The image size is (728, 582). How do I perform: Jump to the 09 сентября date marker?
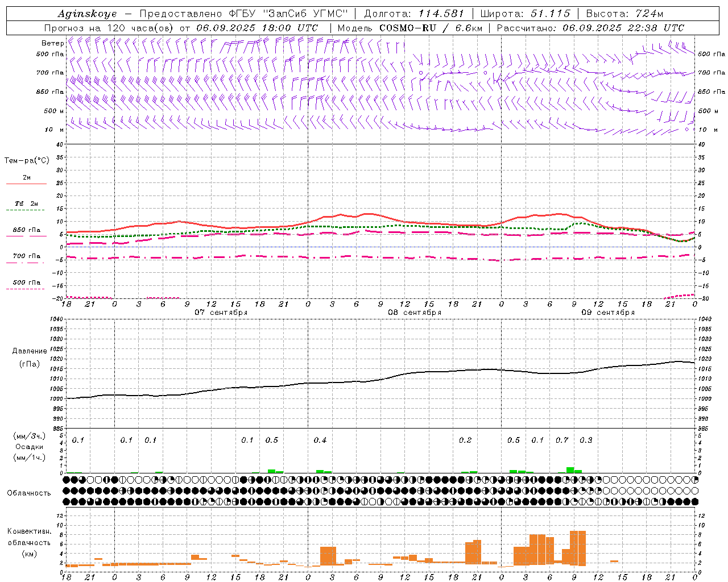pyautogui.click(x=608, y=313)
